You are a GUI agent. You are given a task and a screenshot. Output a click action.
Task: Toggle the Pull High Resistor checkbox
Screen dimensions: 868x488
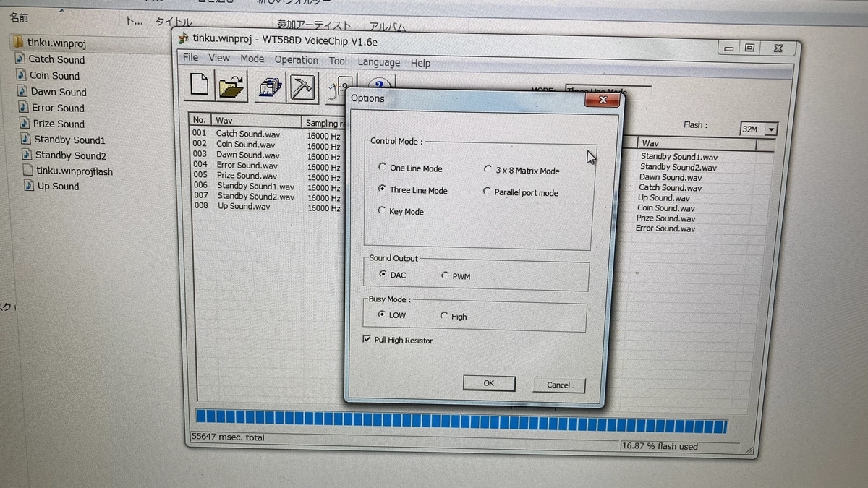pyautogui.click(x=367, y=339)
